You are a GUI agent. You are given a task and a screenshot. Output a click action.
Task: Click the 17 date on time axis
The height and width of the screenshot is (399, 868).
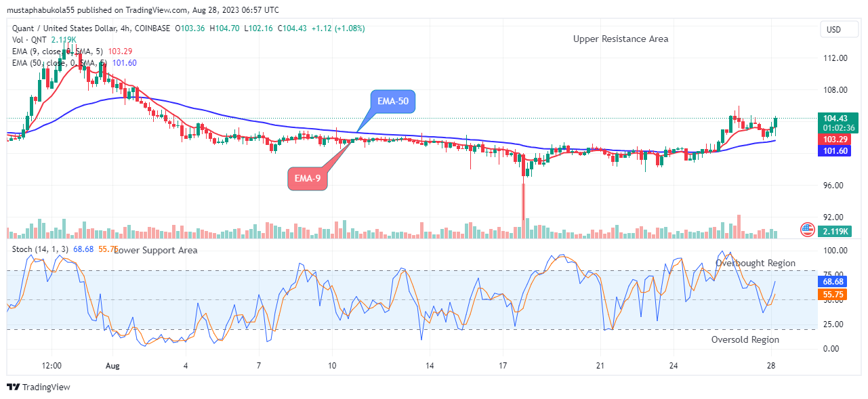(502, 366)
